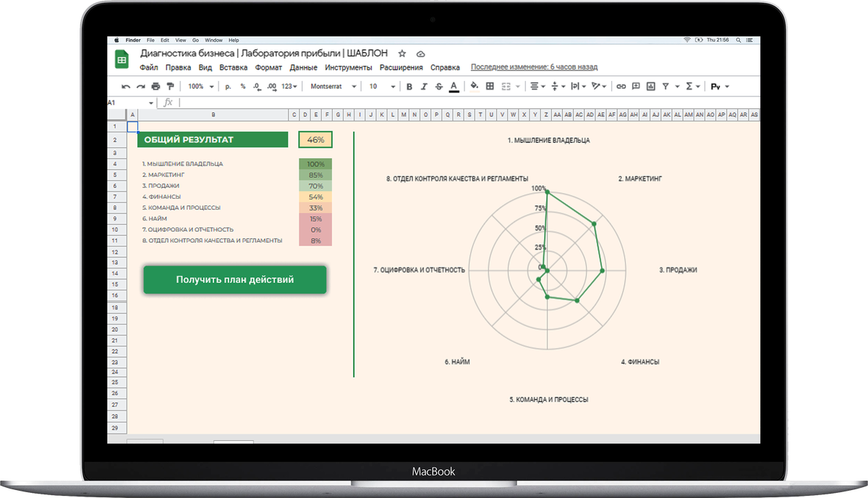The width and height of the screenshot is (868, 498).
Task: Open text rotation dropdown
Action: click(x=599, y=87)
